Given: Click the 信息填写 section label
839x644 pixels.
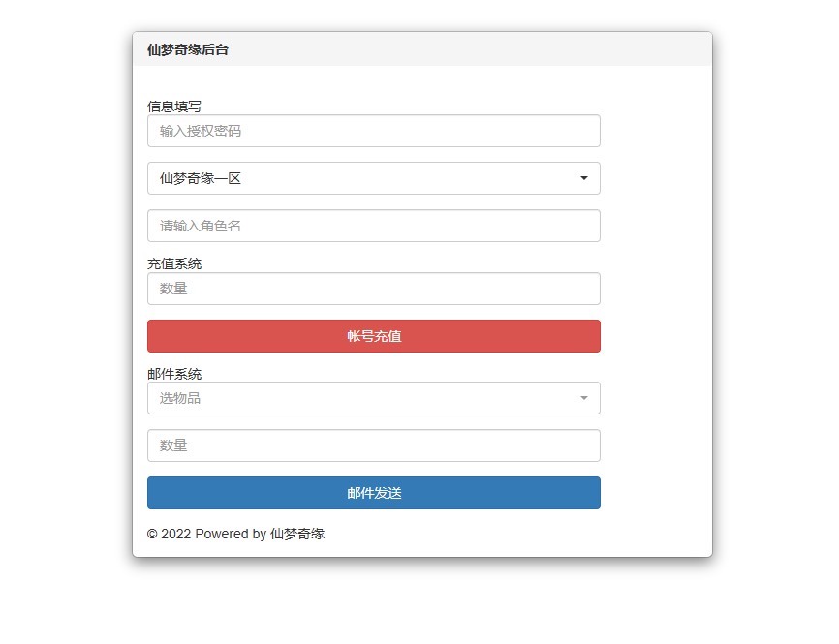Looking at the screenshot, I should click(x=174, y=107).
